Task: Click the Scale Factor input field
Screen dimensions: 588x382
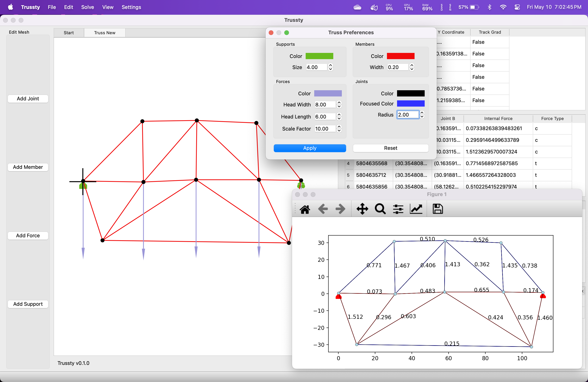Action: tap(325, 129)
